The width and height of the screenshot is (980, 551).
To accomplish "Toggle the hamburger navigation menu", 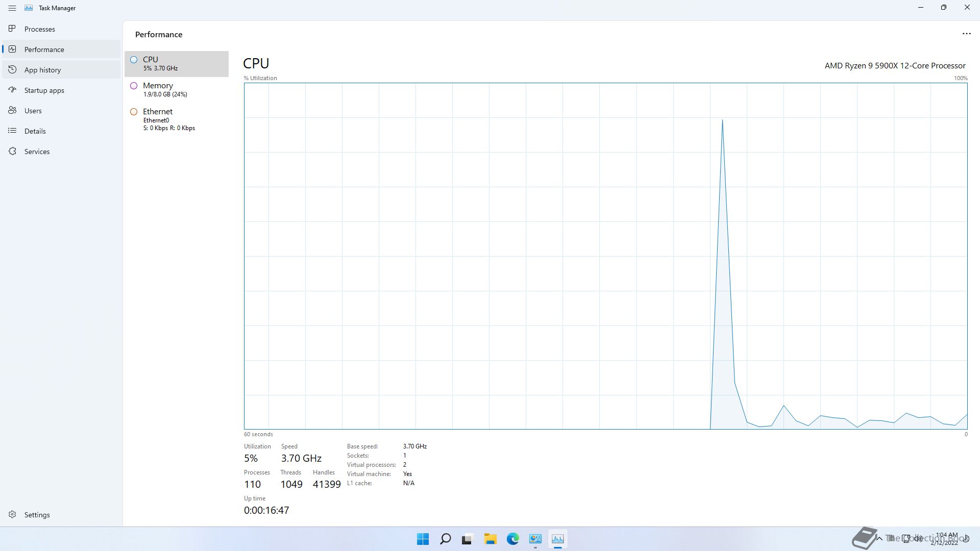I will tap(12, 8).
